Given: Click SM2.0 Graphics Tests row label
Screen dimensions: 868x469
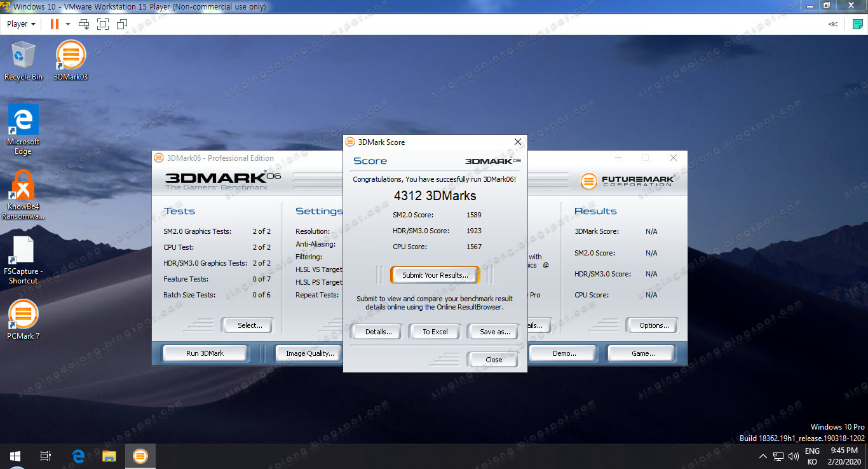Looking at the screenshot, I should [198, 231].
